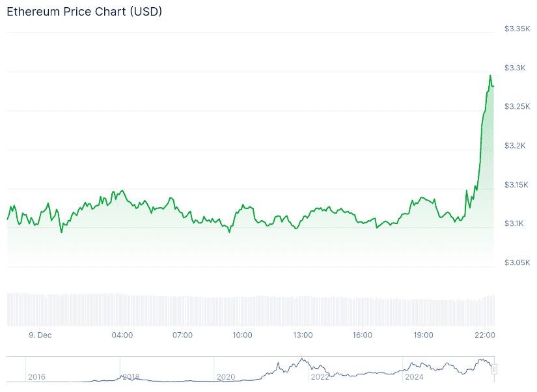Click the 07:00 time axis label

click(x=182, y=335)
